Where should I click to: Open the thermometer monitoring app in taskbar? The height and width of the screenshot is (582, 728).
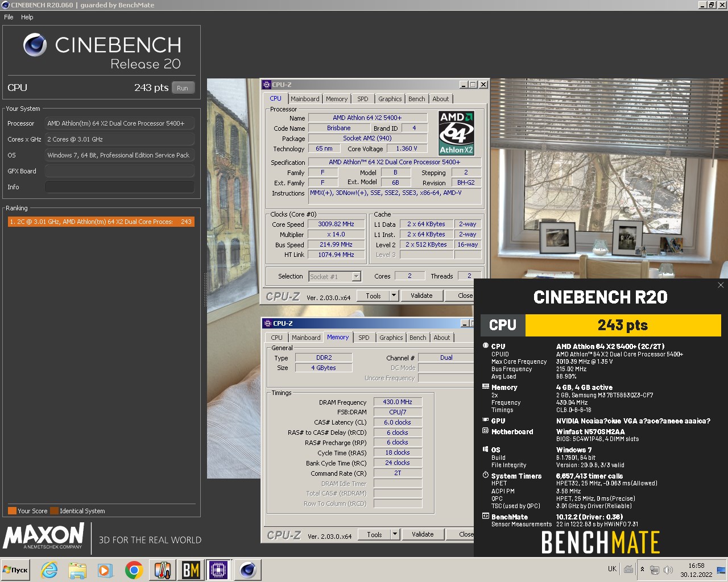pos(163,570)
